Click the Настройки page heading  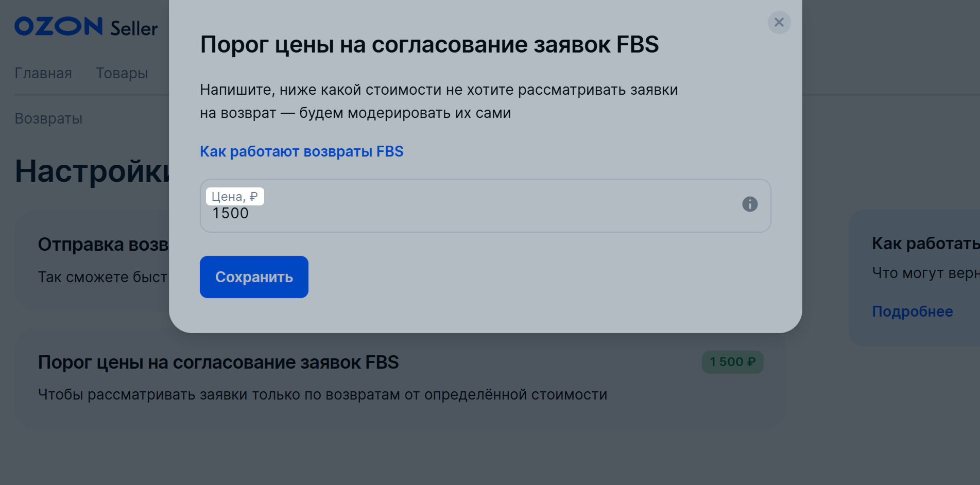point(92,171)
